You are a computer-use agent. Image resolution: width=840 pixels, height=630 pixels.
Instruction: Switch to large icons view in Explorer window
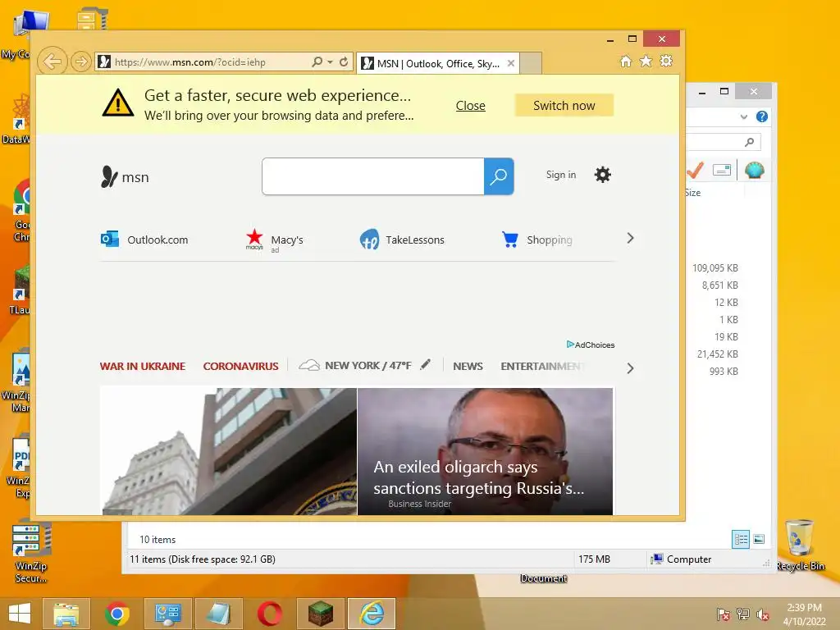(x=759, y=539)
